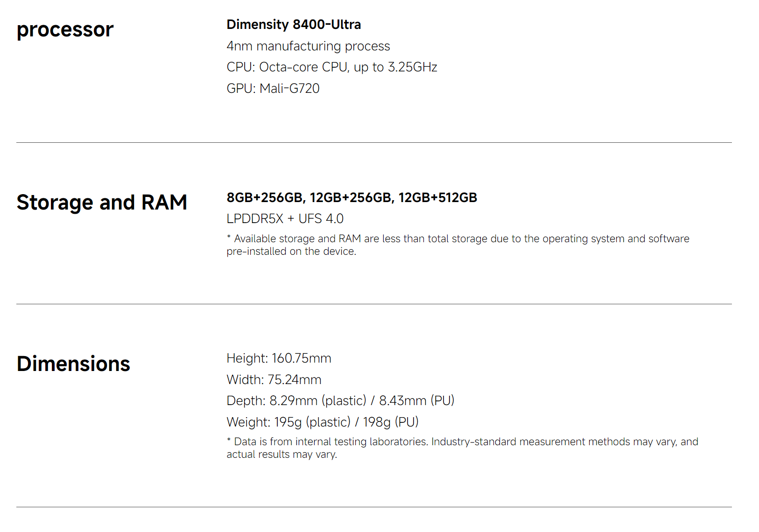Click the 'Dimensity 8400-Ultra' title text
The width and height of the screenshot is (759, 532).
coord(294,25)
